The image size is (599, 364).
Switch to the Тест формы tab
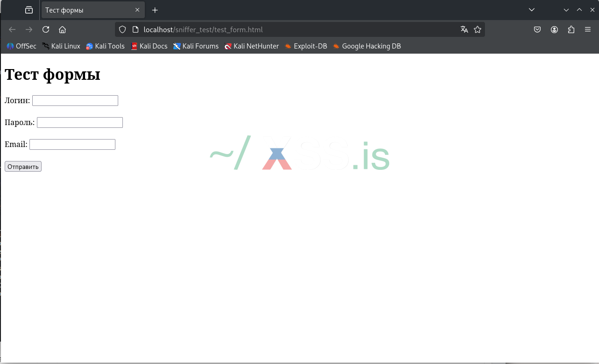pos(89,10)
